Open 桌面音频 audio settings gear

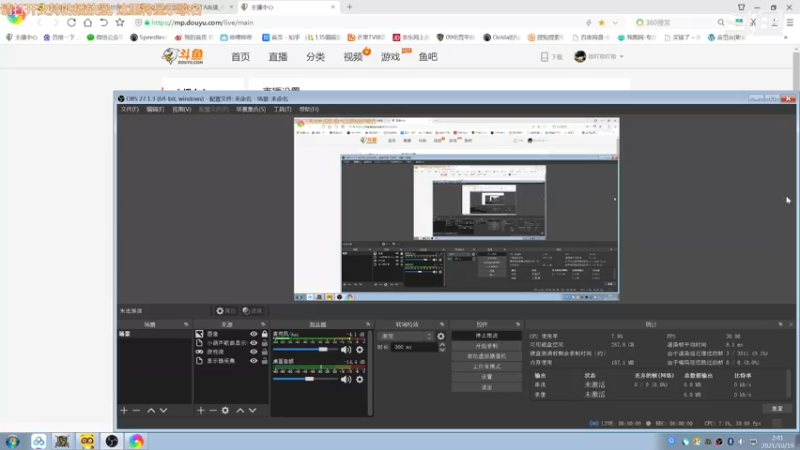[x=360, y=379]
